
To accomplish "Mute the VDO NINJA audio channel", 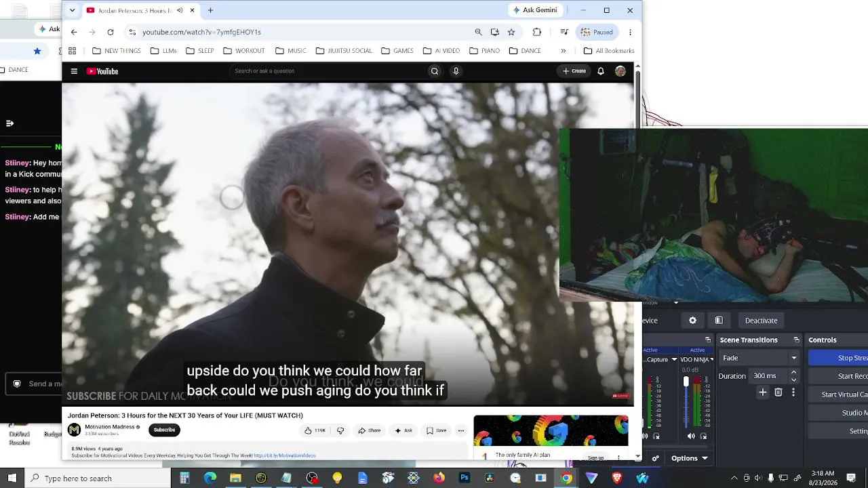I will pyautogui.click(x=691, y=436).
